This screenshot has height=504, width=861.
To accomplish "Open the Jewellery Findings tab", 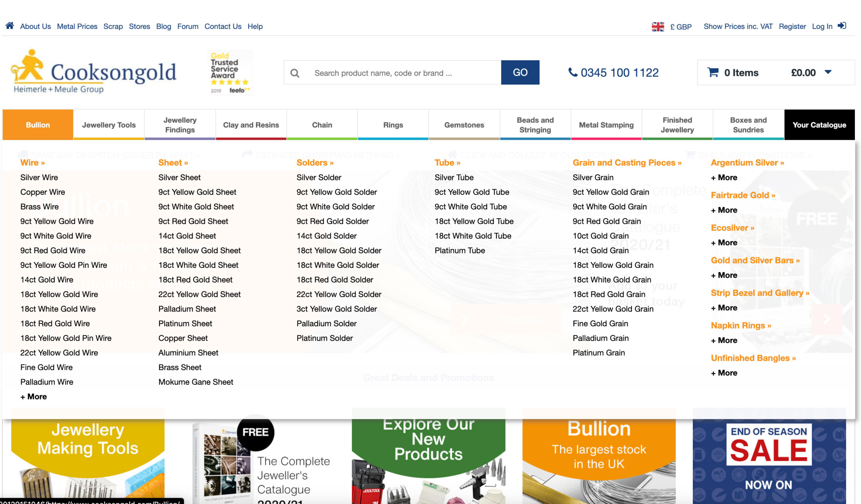I will [x=180, y=125].
